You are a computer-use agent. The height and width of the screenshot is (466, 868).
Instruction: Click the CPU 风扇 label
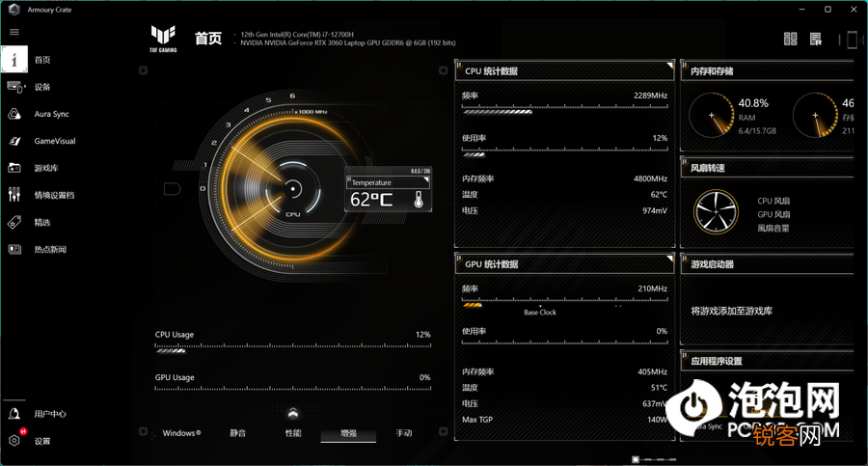coord(773,201)
